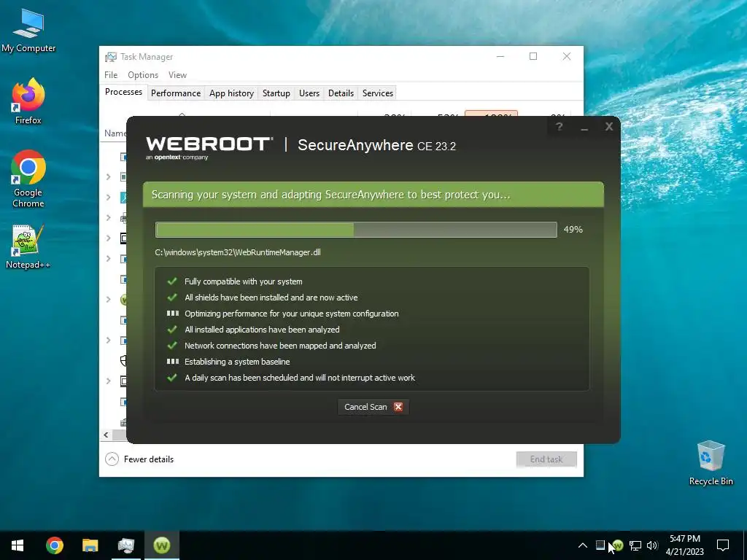Cancel the Webroot scan
The height and width of the screenshot is (560, 747).
click(373, 407)
